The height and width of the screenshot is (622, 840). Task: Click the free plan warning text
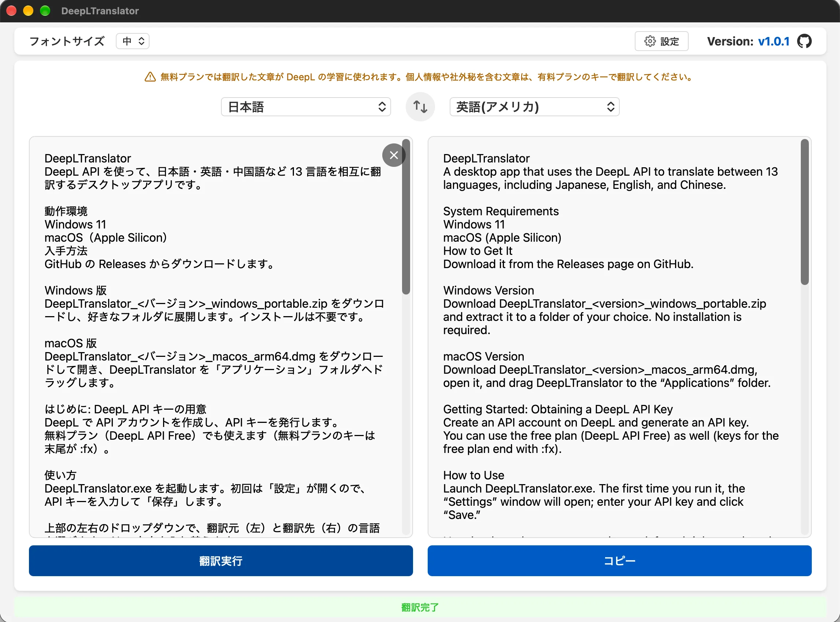pos(427,77)
